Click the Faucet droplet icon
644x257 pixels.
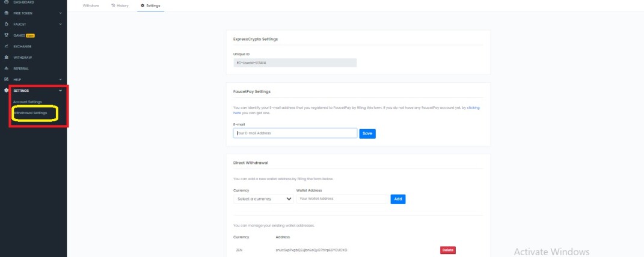coord(6,24)
